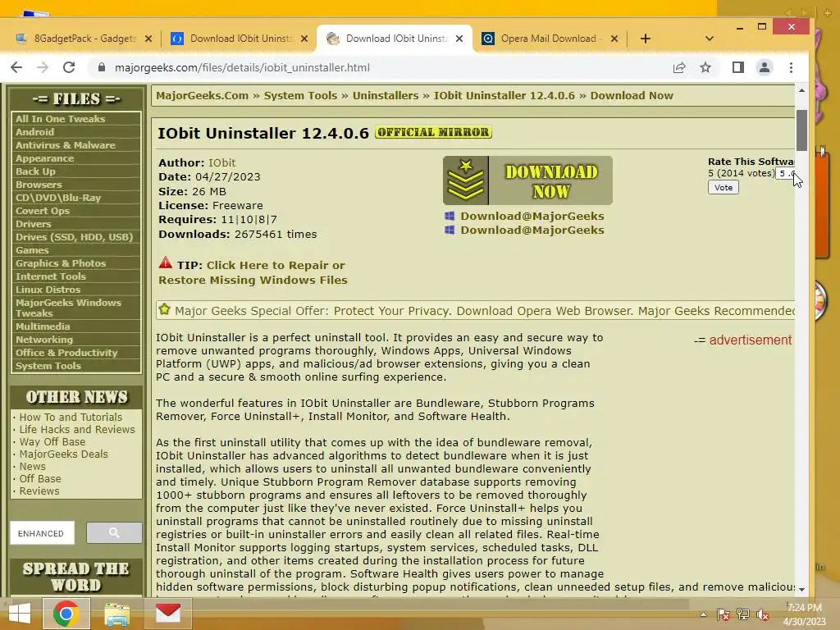Viewport: 840px width, 630px height.
Task: Click second Download@MajorGeeks link
Action: (532, 230)
